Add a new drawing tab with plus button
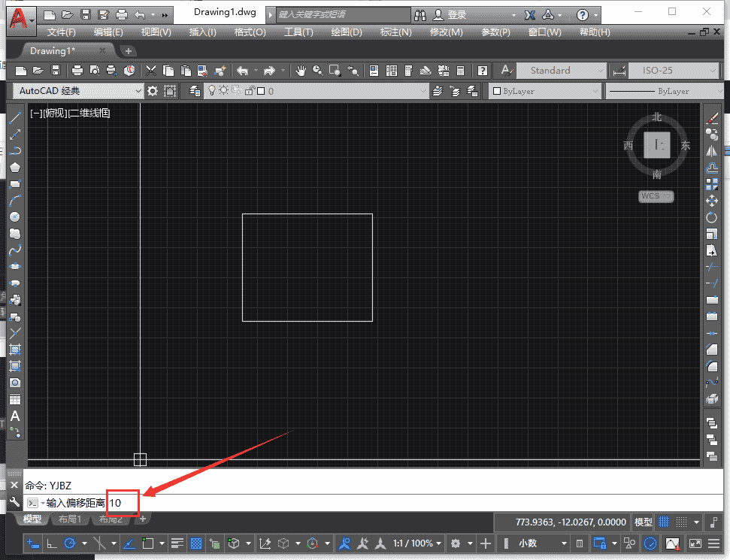The height and width of the screenshot is (560, 730). click(x=129, y=51)
